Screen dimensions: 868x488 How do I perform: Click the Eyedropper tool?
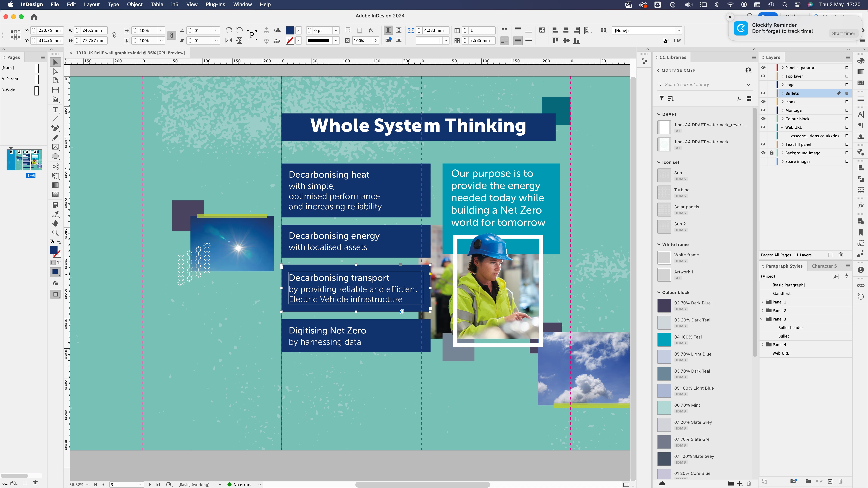click(x=55, y=214)
